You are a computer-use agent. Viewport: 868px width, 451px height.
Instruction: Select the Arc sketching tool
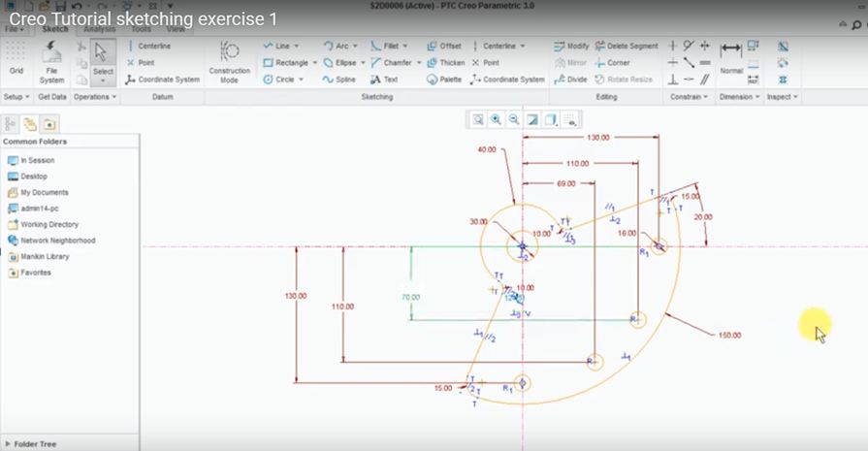pos(336,46)
